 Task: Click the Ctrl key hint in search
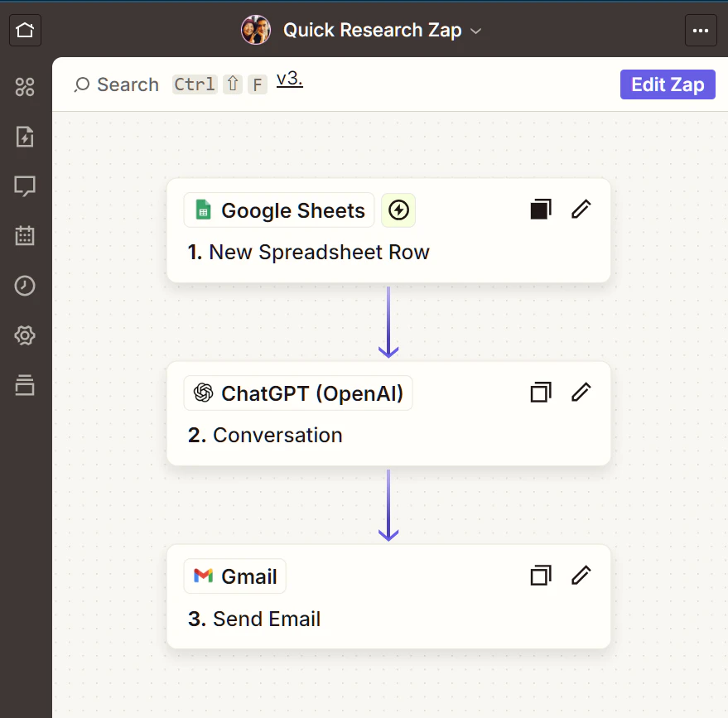tap(195, 84)
